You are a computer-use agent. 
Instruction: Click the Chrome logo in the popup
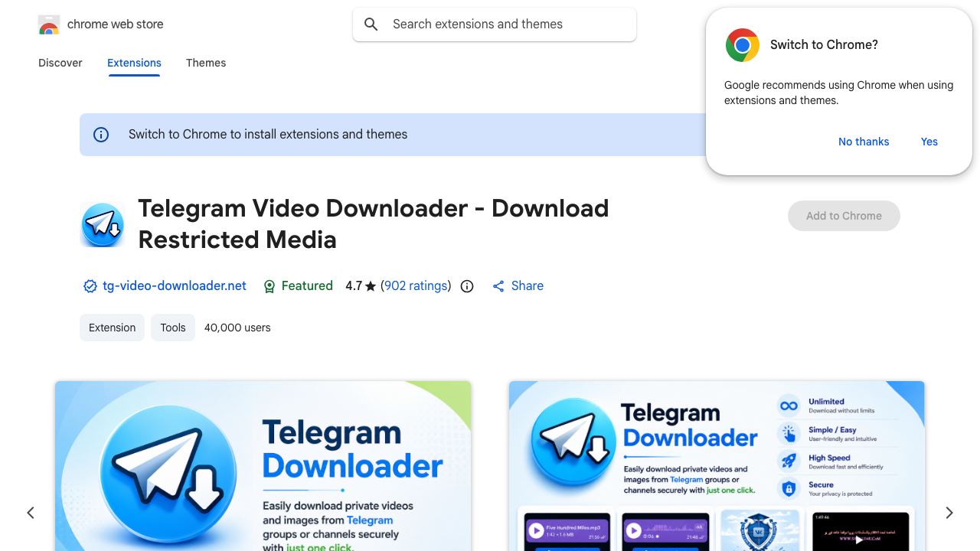(743, 45)
